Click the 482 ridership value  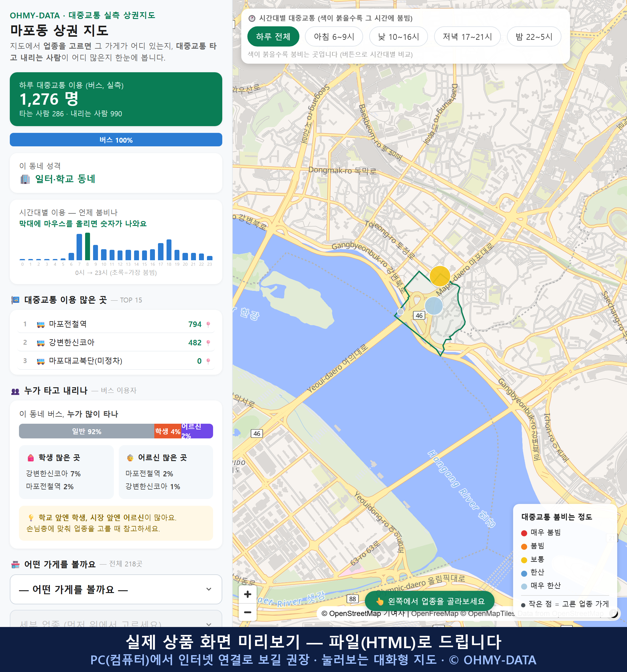(195, 342)
